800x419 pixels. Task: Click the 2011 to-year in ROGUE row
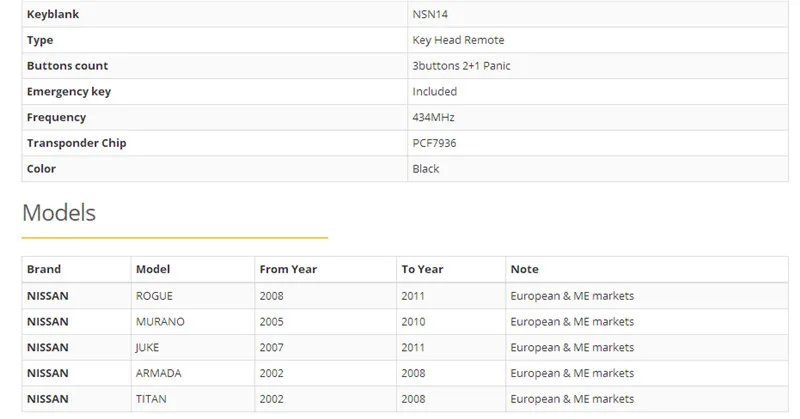(413, 296)
